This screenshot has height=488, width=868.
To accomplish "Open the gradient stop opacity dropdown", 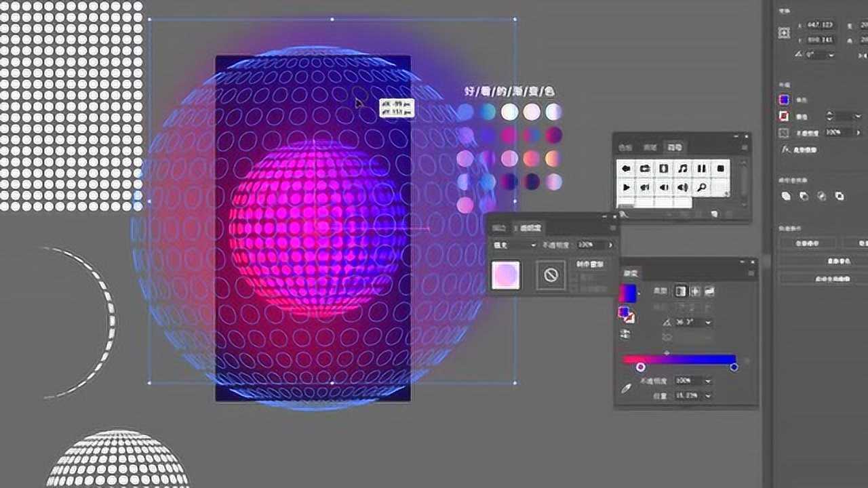I will (709, 381).
